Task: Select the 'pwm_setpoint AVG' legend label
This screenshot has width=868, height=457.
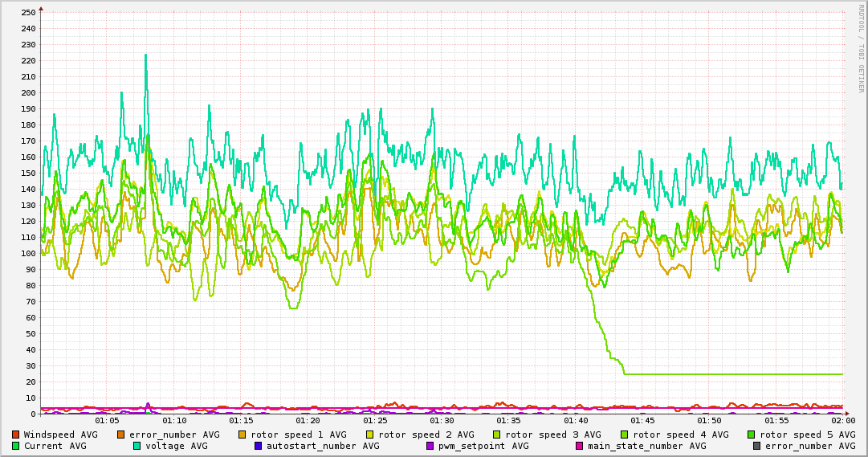Action: point(483,446)
